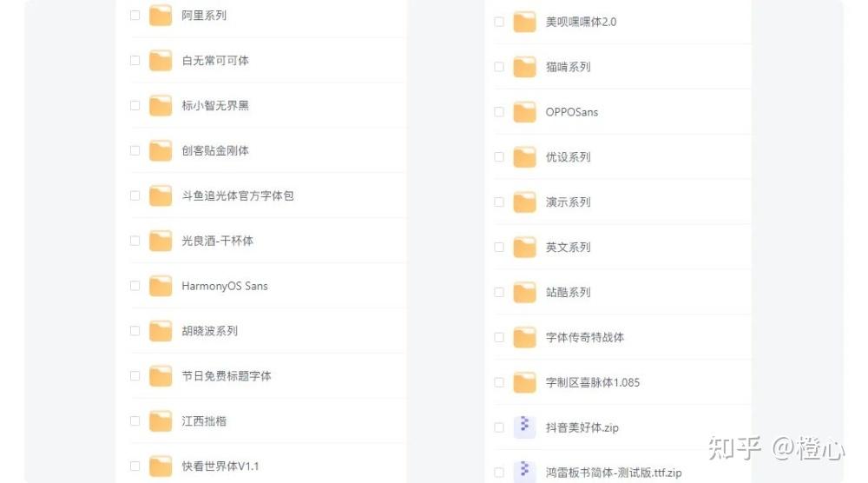868x483 pixels.
Task: Click the 斗鱼追光体官方字体包 folder icon
Action: [x=161, y=195]
